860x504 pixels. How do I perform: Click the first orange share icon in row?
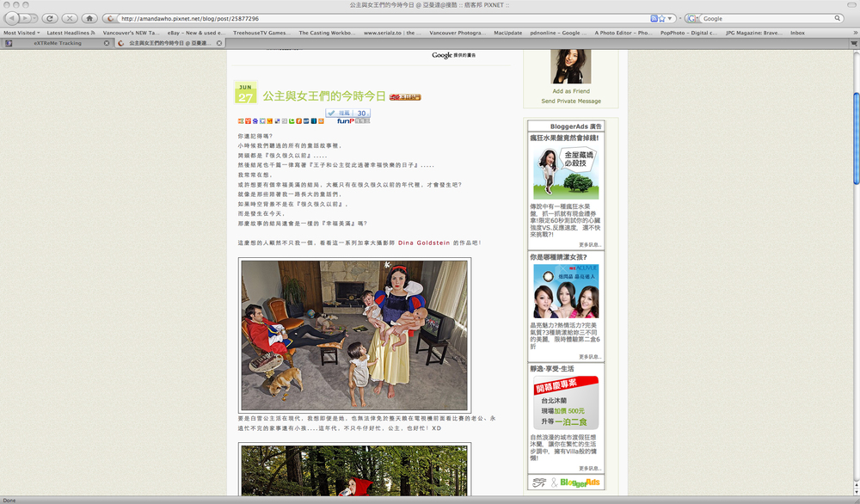click(241, 121)
